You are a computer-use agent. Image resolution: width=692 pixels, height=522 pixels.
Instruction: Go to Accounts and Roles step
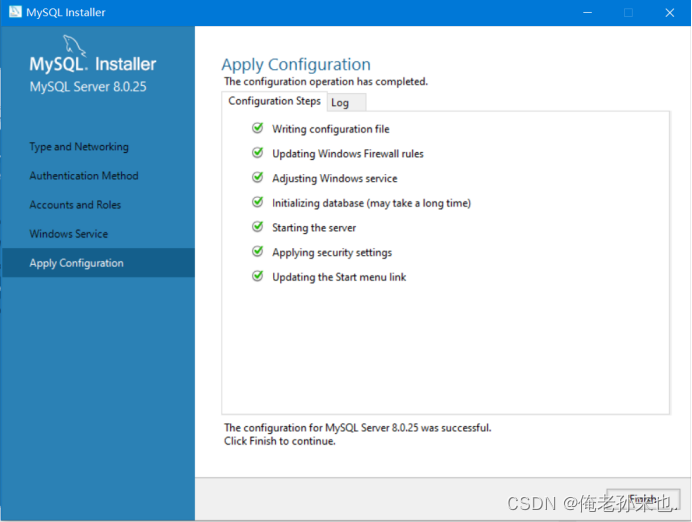click(x=75, y=205)
